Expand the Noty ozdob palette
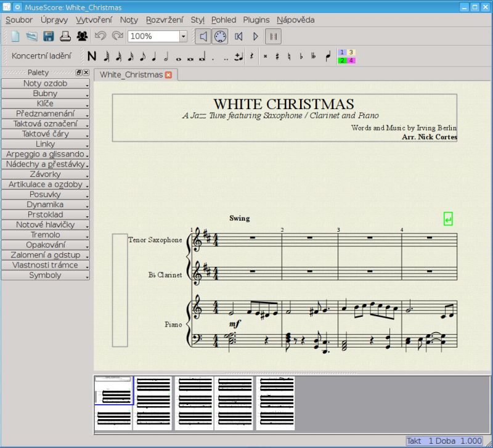Viewport: 493px width, 448px height. pos(45,83)
